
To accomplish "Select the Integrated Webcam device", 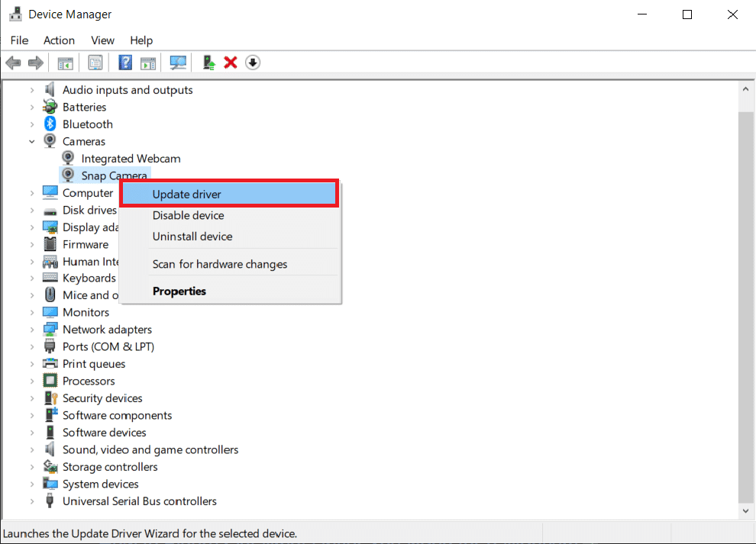I will (x=131, y=159).
